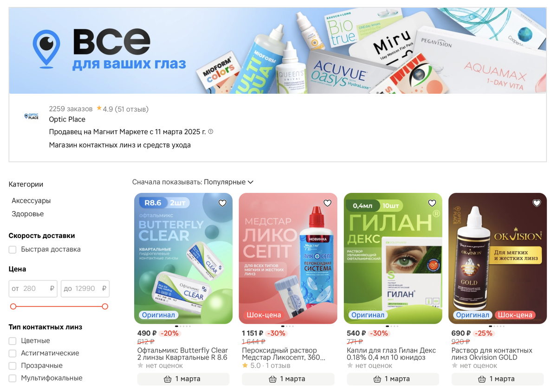
Task: Favorite the Ликосепт solution with heart icon
Action: click(327, 203)
